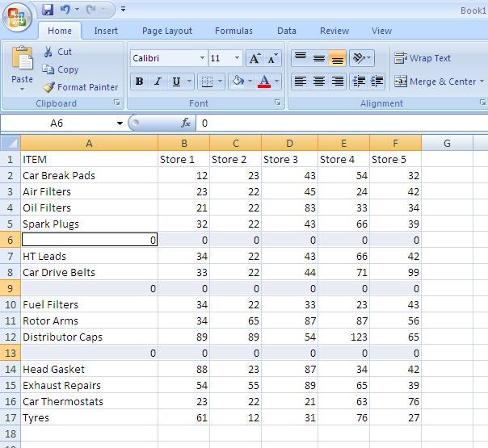Increase font size with Grow Font
This screenshot has width=488, height=448.
(255, 58)
